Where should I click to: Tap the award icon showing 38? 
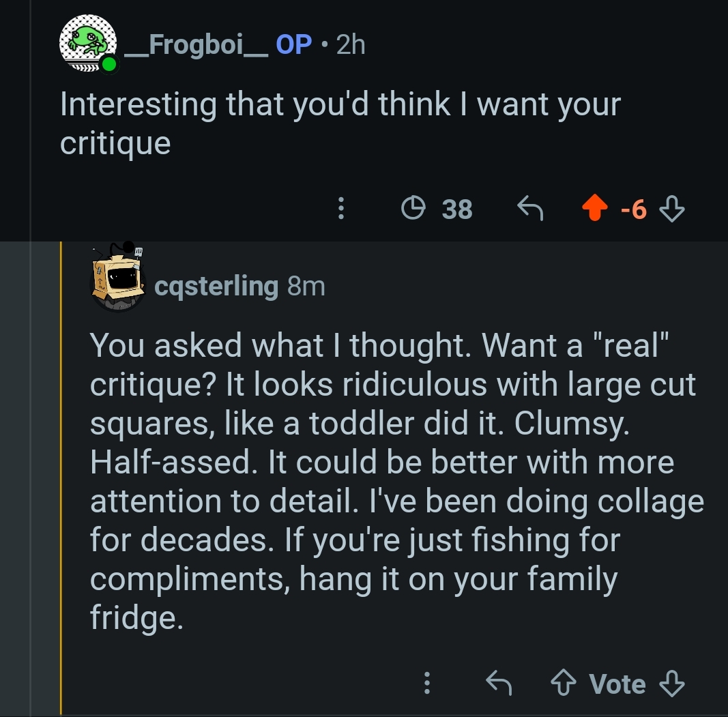click(437, 209)
